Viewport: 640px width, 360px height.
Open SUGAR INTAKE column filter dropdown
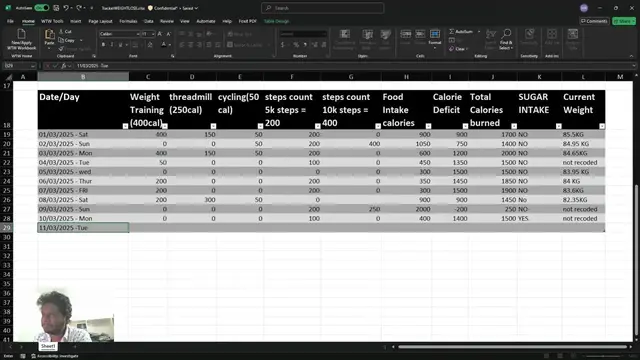559,126
